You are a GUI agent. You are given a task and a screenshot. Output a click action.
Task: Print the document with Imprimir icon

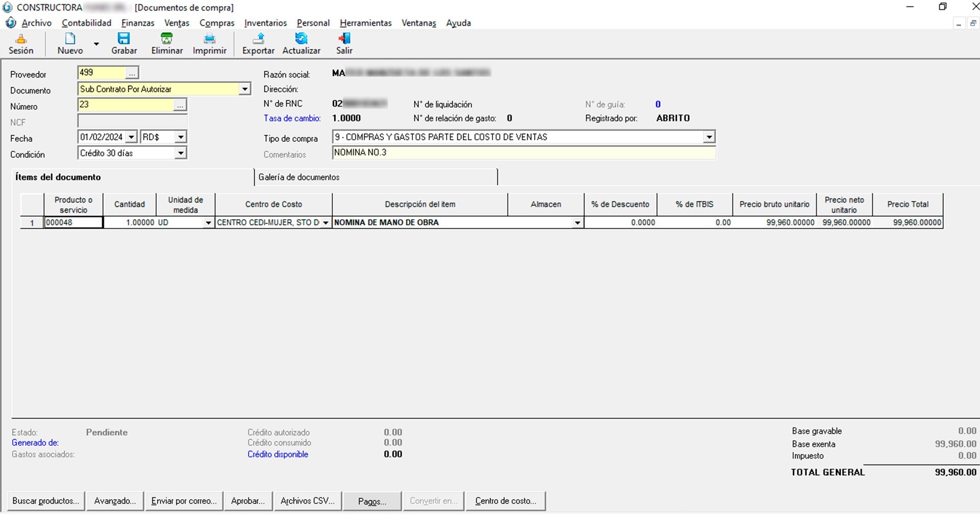[x=209, y=44]
